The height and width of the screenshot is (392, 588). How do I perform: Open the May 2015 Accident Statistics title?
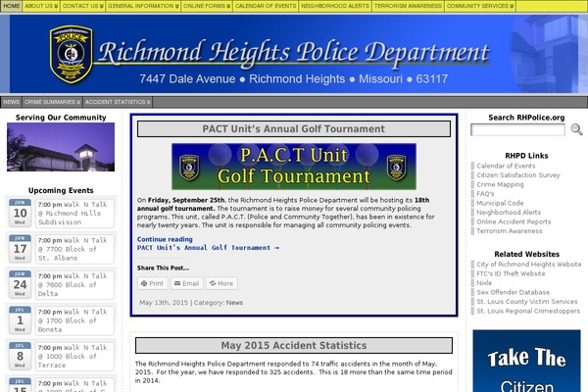294,346
